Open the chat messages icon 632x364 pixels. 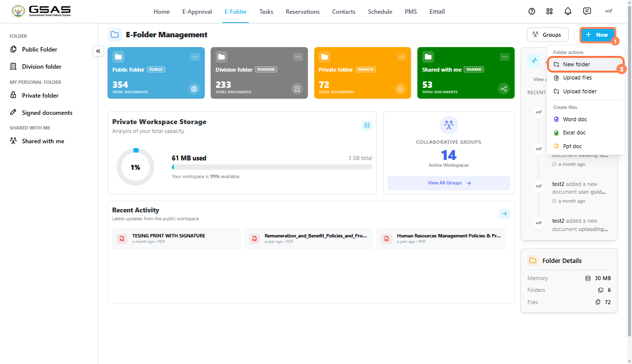pyautogui.click(x=587, y=11)
